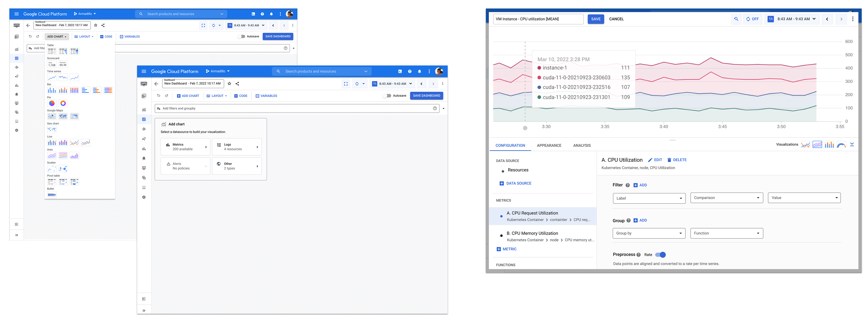Click ADD next to Filter
The height and width of the screenshot is (324, 868).
point(640,185)
